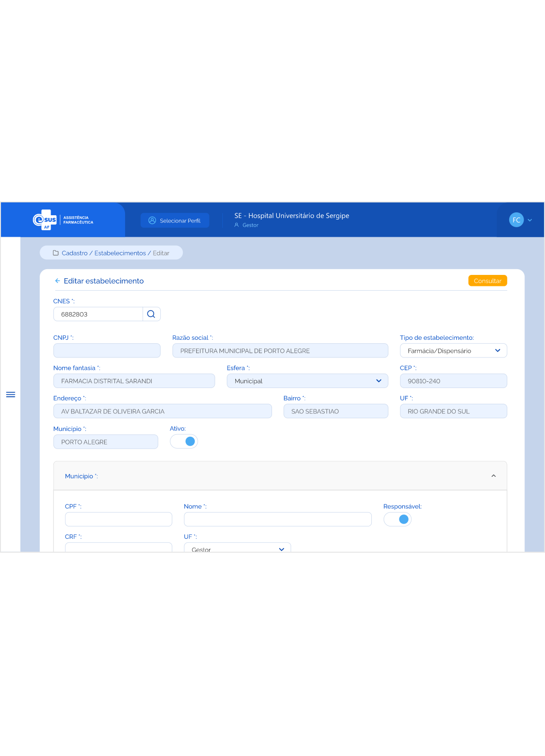This screenshot has width=545, height=756.
Task: Collapse the Município section chevron
Action: pos(493,476)
